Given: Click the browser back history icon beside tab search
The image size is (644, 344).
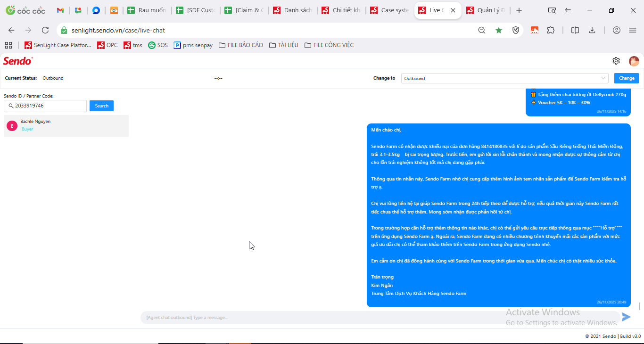Looking at the screenshot, I should 569,10.
